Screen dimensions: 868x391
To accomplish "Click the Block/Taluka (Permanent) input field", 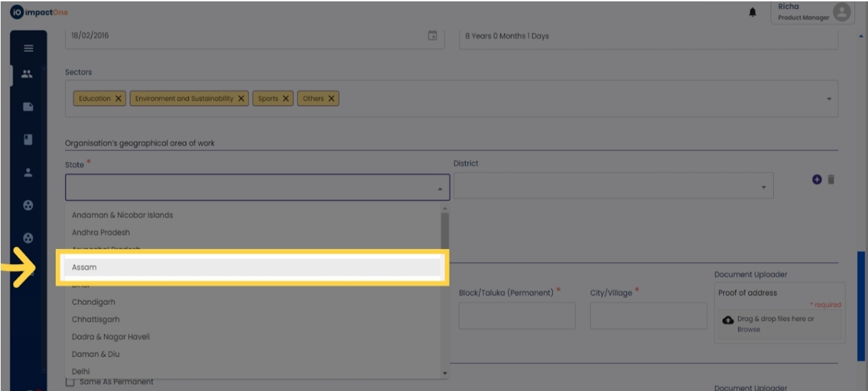I will (516, 316).
